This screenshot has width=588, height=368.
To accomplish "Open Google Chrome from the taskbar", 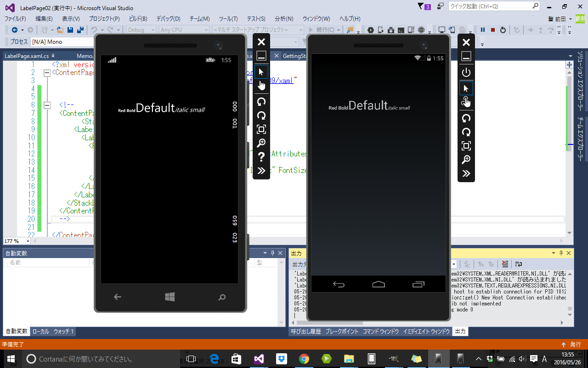I will click(x=303, y=358).
